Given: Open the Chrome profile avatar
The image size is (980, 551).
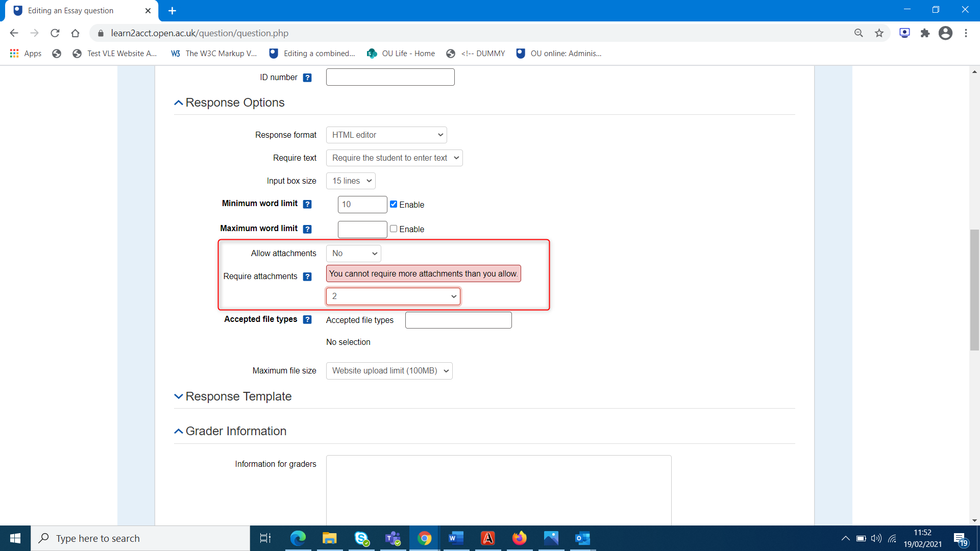Looking at the screenshot, I should click(945, 33).
